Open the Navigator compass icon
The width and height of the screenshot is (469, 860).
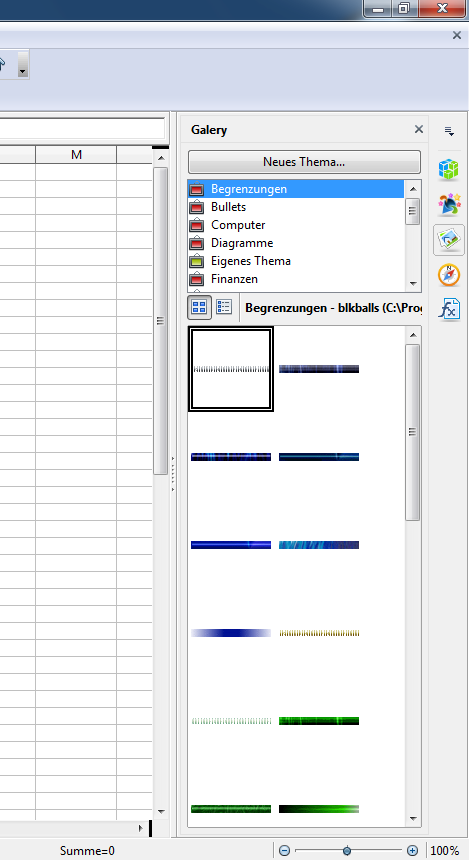[x=448, y=275]
